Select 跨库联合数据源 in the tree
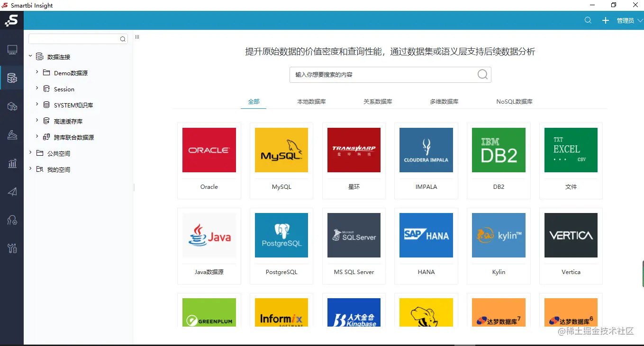Viewport: 644px width, 346px height. pos(74,137)
